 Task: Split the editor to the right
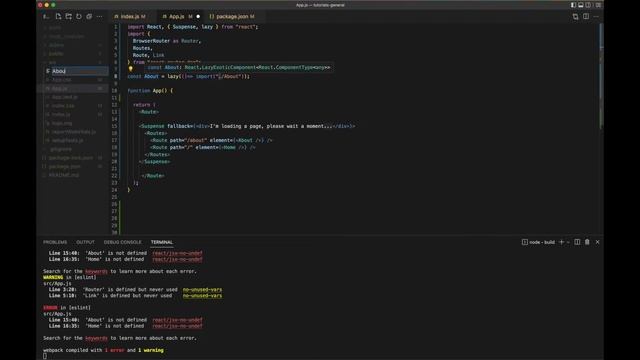tap(586, 16)
